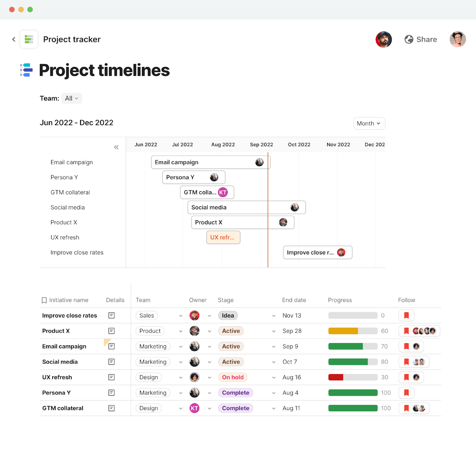Click the Initiative name column header

tap(69, 300)
